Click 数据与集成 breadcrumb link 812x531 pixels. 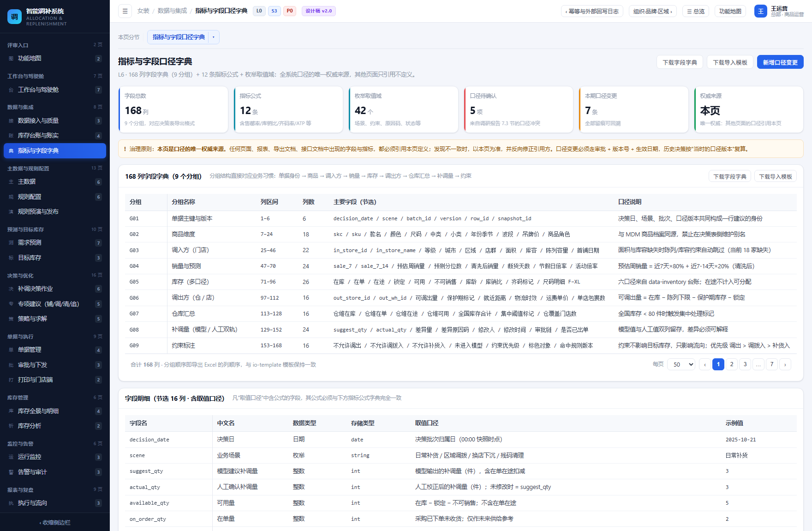coord(172,11)
